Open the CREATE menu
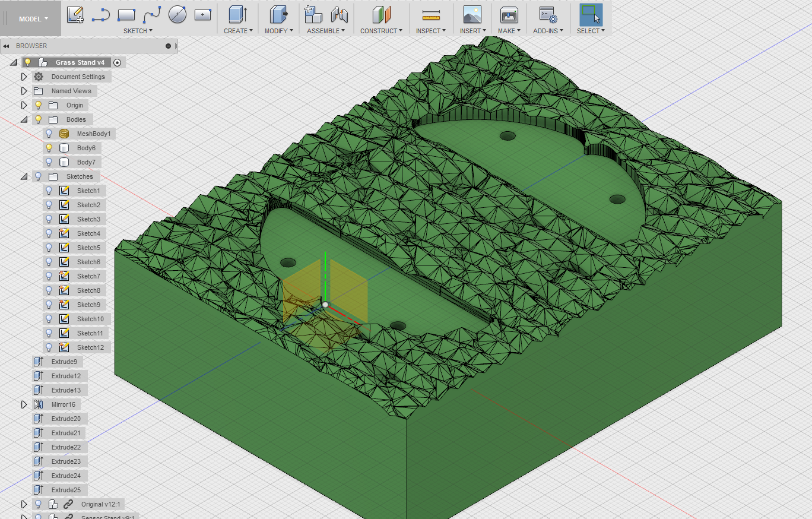 point(238,31)
